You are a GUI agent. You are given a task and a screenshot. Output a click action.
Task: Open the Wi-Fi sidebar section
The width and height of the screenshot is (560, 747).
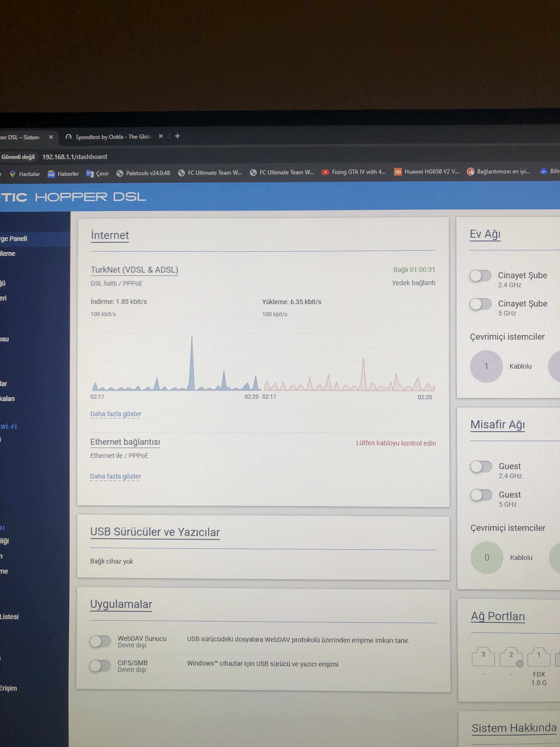(x=9, y=426)
